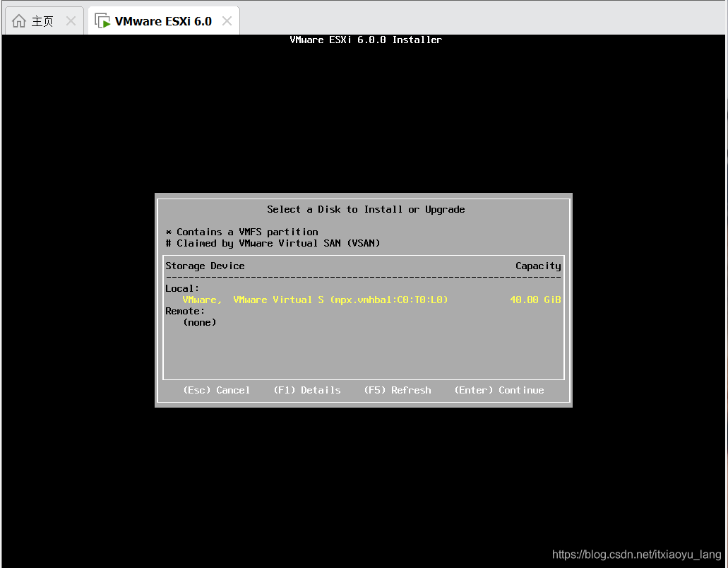Click the Storage Device column header
Image resolution: width=728 pixels, height=568 pixels.
[205, 266]
